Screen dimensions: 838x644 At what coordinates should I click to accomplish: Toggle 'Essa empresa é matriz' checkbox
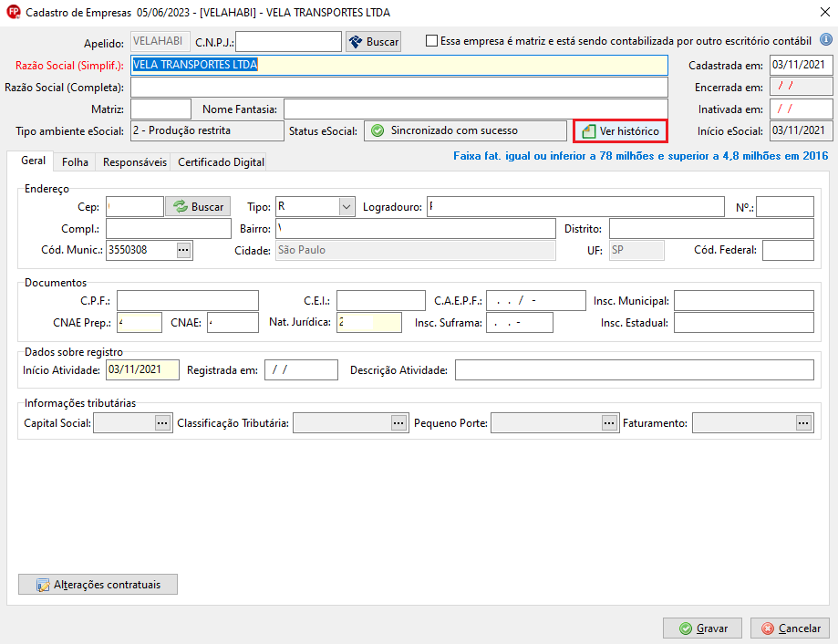(431, 41)
